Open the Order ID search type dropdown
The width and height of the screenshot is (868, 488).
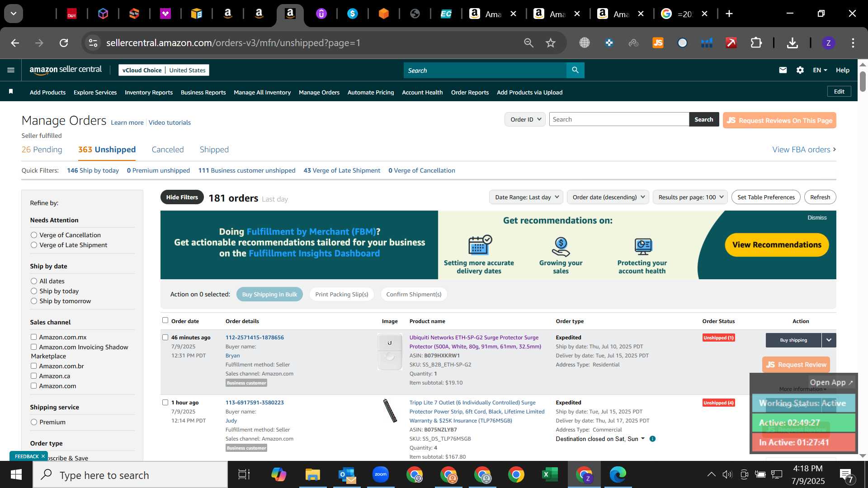[x=525, y=119]
